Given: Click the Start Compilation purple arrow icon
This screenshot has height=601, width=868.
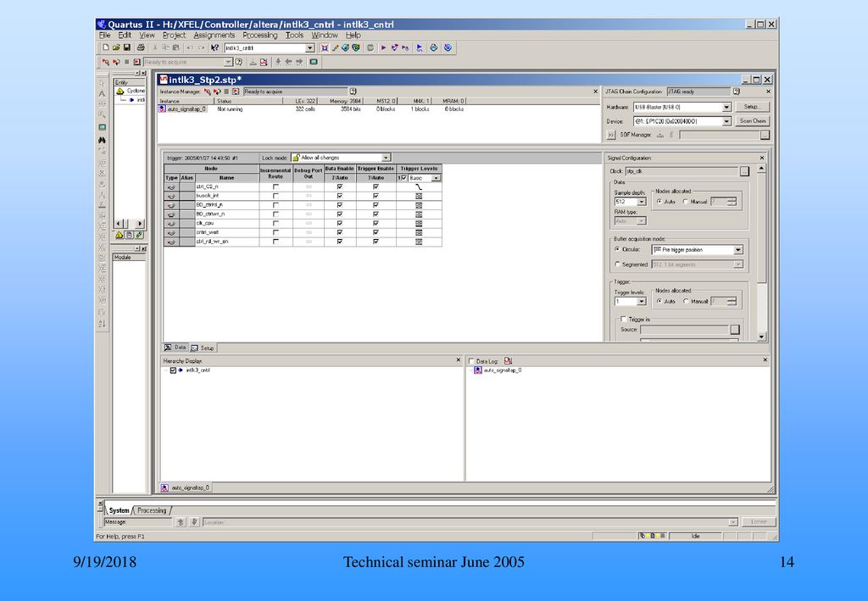Looking at the screenshot, I should point(383,47).
